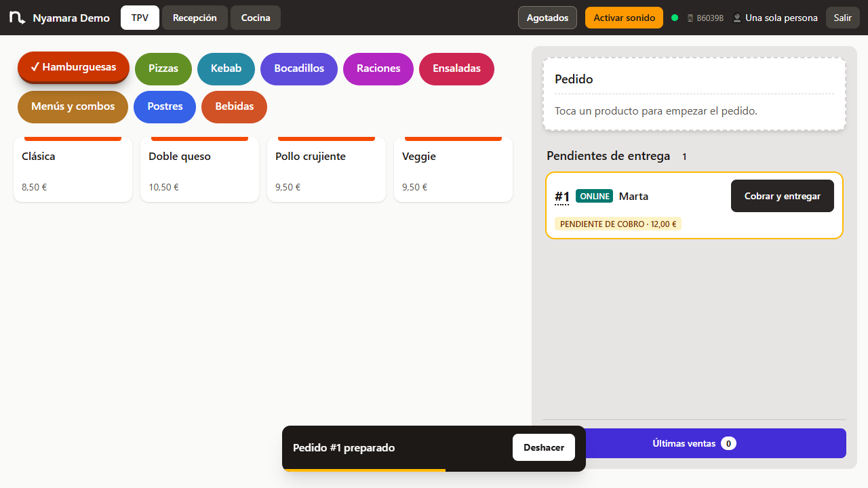Switch to the TPV tab
This screenshot has width=868, height=488.
[140, 18]
